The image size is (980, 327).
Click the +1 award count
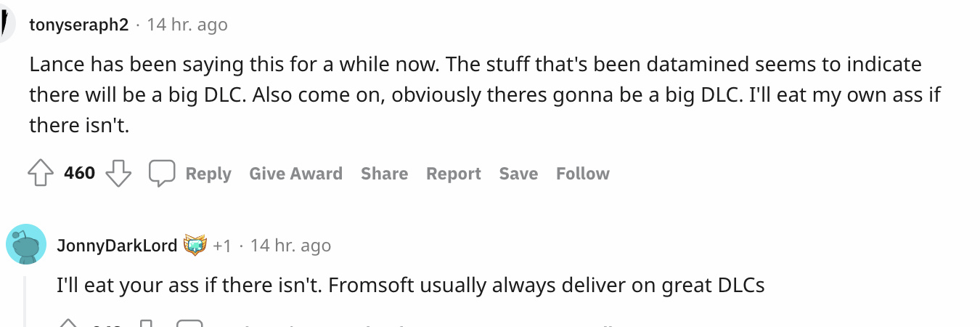point(222,246)
